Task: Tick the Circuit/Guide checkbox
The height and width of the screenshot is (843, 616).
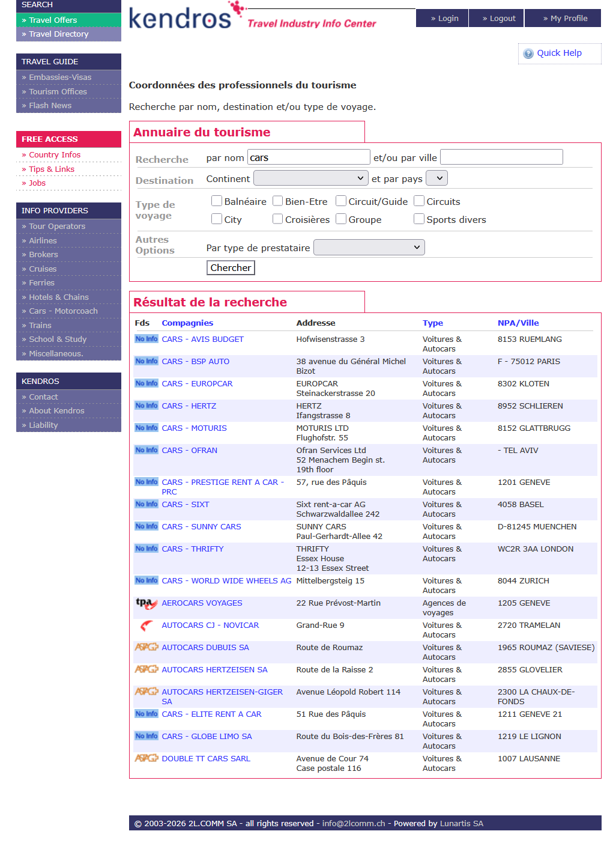Action: (x=341, y=201)
